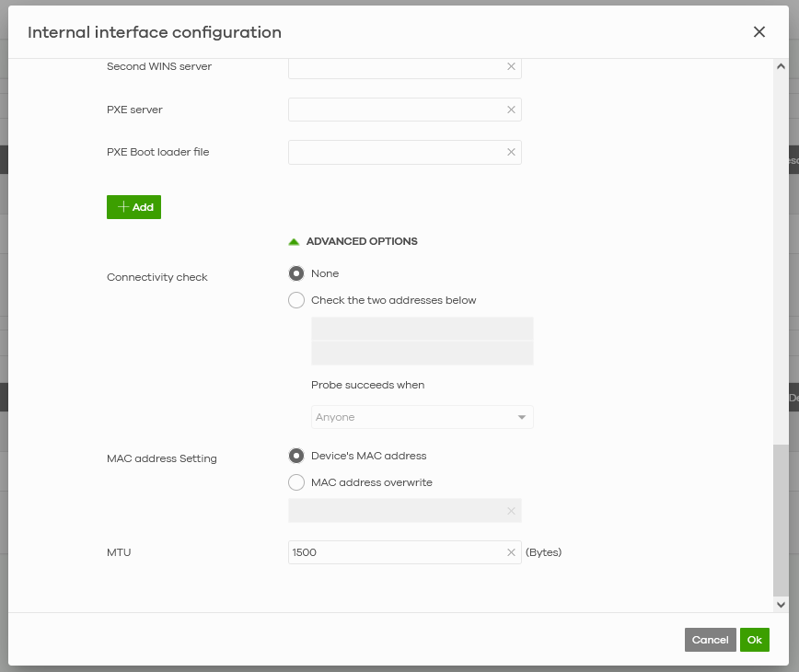Screen dimensions: 799x672
Task: Clear the PXE Boot loader file field
Action: tap(511, 152)
